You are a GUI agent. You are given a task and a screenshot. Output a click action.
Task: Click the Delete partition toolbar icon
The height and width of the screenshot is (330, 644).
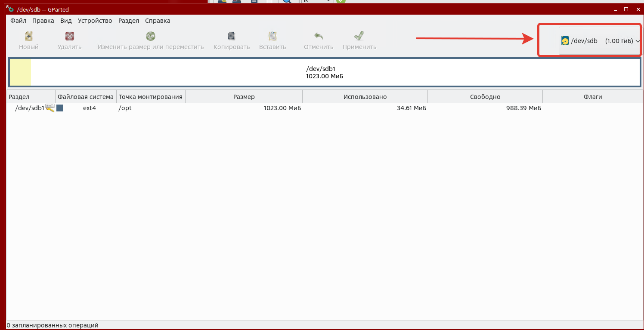coord(69,36)
